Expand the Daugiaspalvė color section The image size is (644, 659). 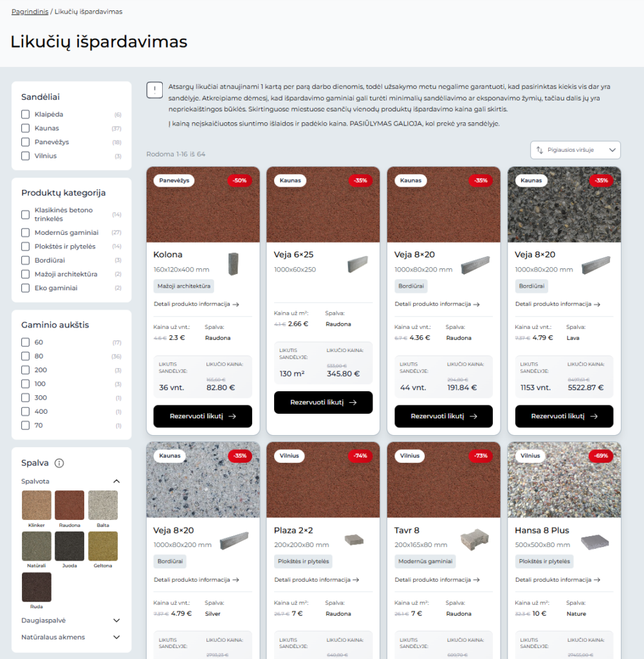116,620
